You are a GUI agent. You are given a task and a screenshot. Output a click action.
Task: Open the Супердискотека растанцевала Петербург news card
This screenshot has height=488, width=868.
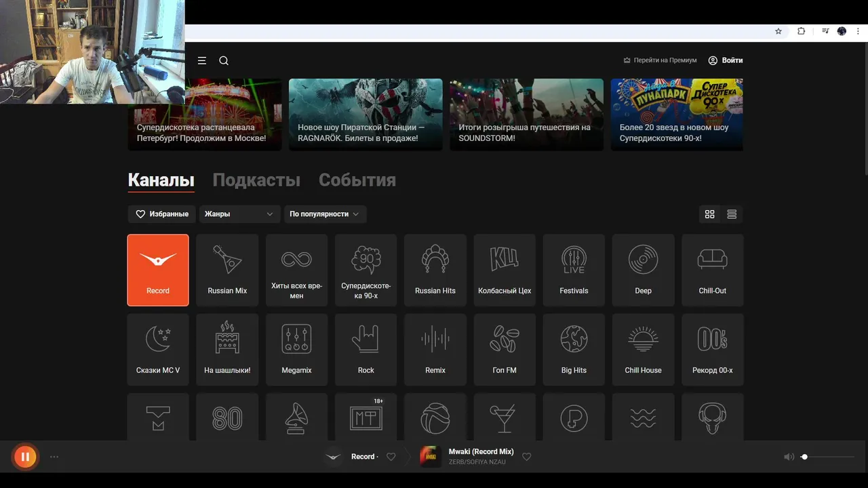click(x=205, y=115)
